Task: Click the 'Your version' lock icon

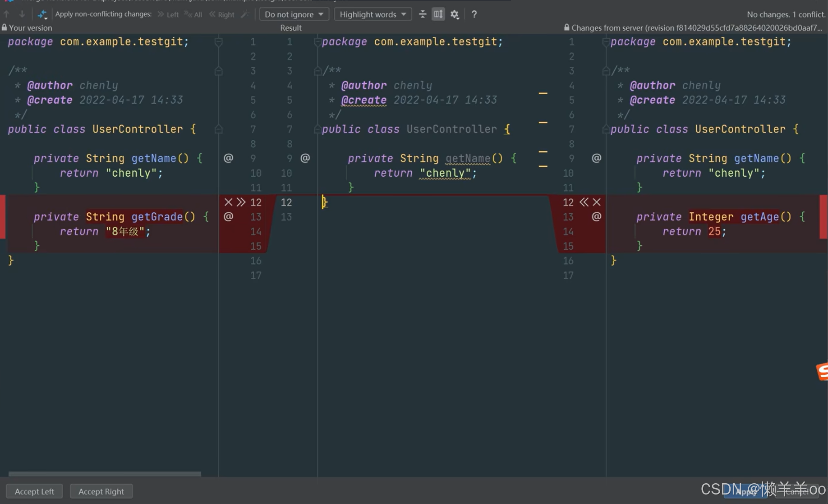Action: [x=4, y=27]
